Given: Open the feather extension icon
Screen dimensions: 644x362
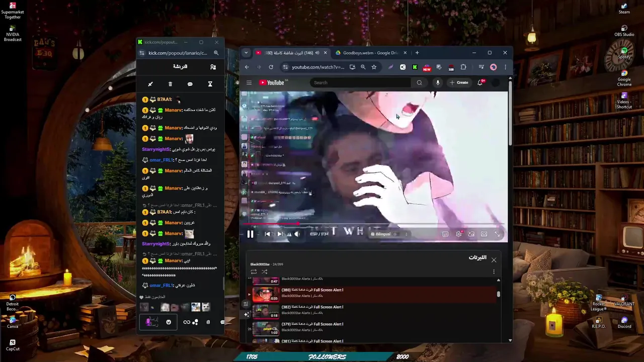Looking at the screenshot, I should click(x=391, y=67).
